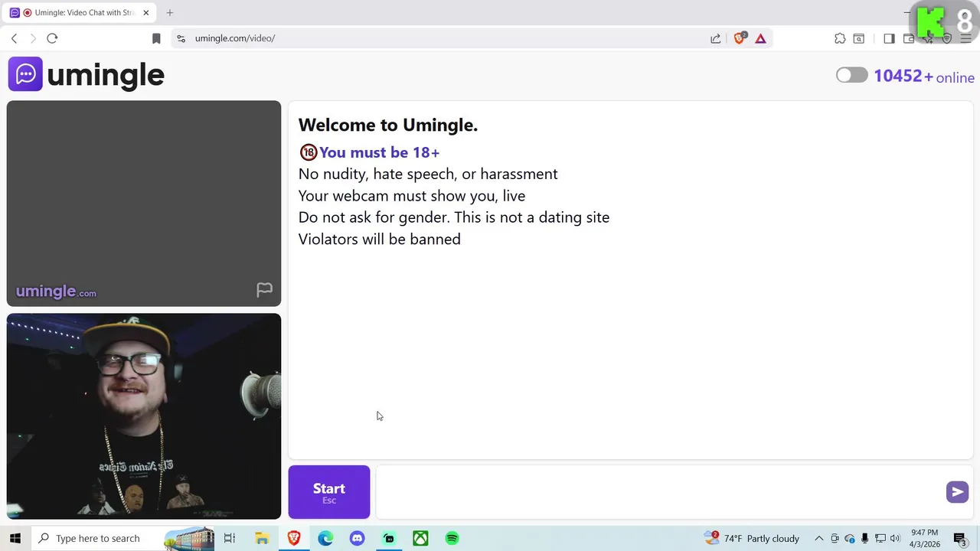Open the weather widget showing 74°F
Screen dimensions: 980x551
tap(752, 538)
